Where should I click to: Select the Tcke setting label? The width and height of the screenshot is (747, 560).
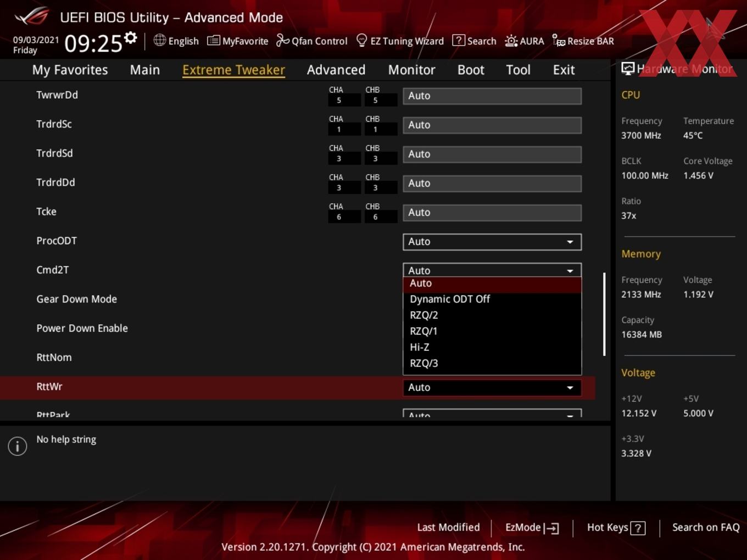click(x=46, y=211)
